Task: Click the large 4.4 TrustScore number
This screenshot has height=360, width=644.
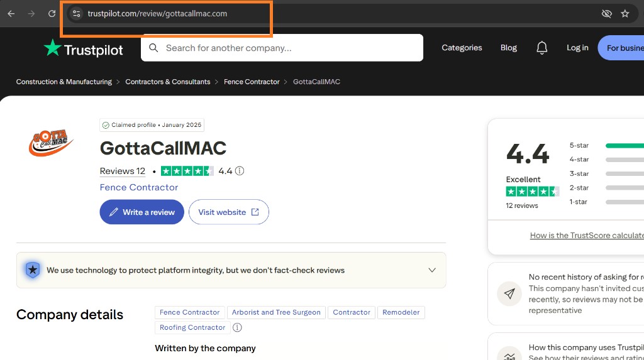Action: click(528, 154)
